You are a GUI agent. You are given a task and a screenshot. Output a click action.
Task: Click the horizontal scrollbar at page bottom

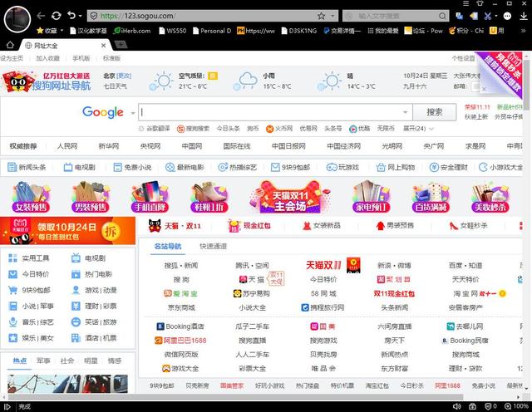point(235,397)
